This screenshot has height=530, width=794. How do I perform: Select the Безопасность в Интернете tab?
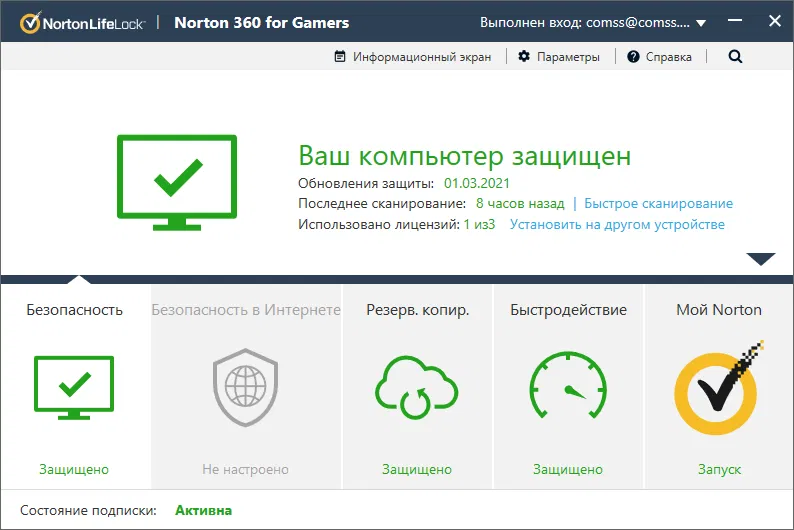246,310
